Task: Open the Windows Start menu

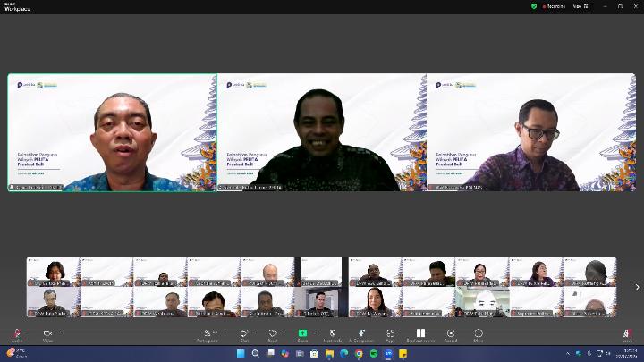Action: pyautogui.click(x=241, y=353)
